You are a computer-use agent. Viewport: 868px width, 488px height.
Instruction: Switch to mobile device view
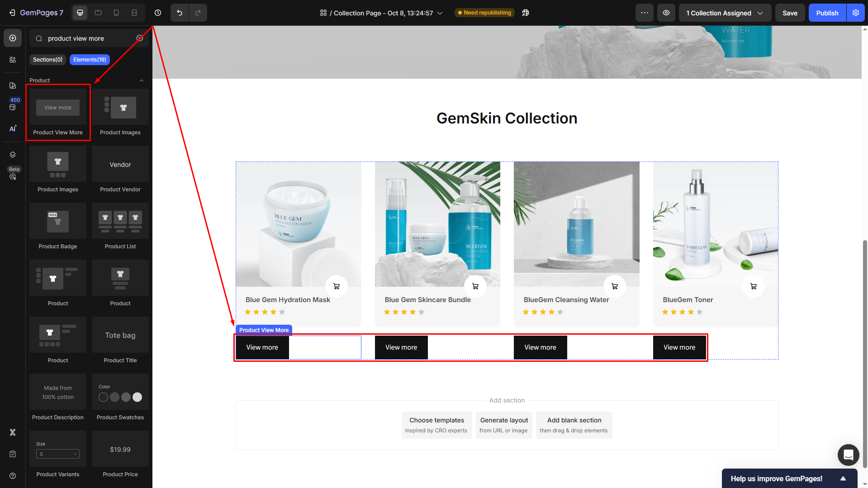116,13
